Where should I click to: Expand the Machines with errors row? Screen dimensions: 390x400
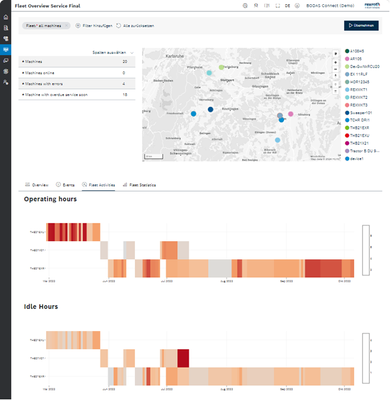click(77, 84)
